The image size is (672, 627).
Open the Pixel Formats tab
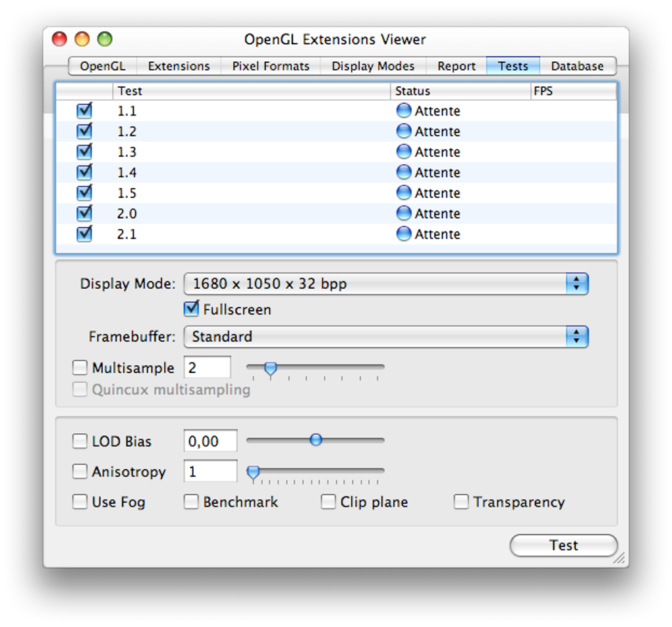pyautogui.click(x=271, y=66)
